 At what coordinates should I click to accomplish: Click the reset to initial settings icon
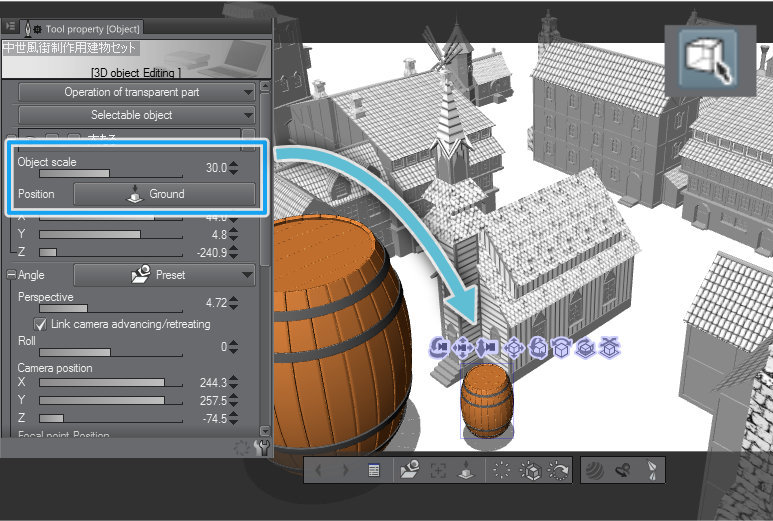click(x=242, y=448)
